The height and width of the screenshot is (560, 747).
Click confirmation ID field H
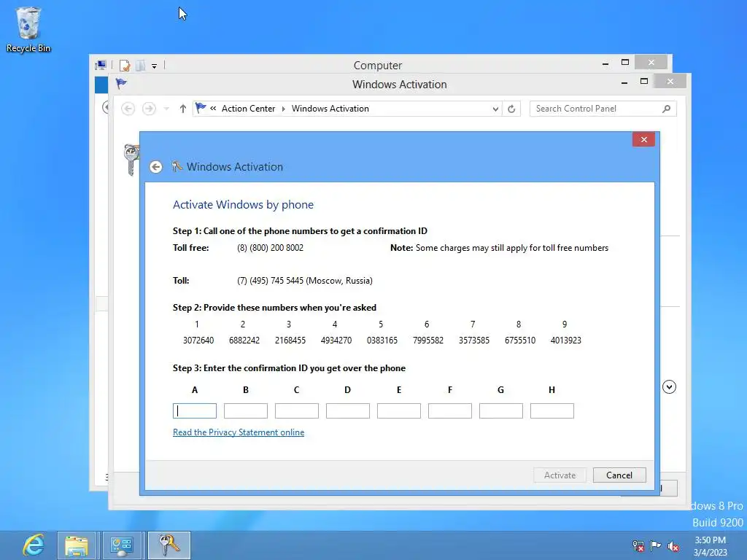point(552,411)
